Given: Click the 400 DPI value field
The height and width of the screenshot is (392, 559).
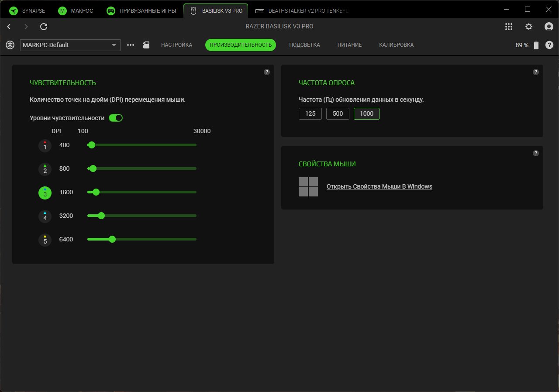Looking at the screenshot, I should coord(65,145).
